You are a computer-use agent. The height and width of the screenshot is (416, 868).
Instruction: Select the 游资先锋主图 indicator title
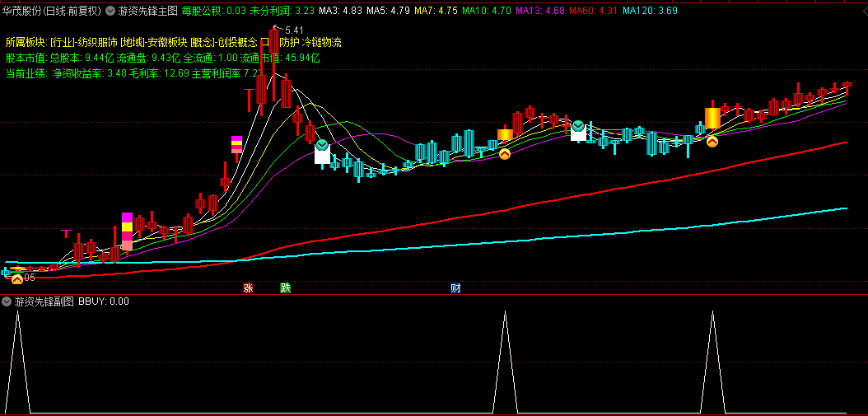[147, 10]
